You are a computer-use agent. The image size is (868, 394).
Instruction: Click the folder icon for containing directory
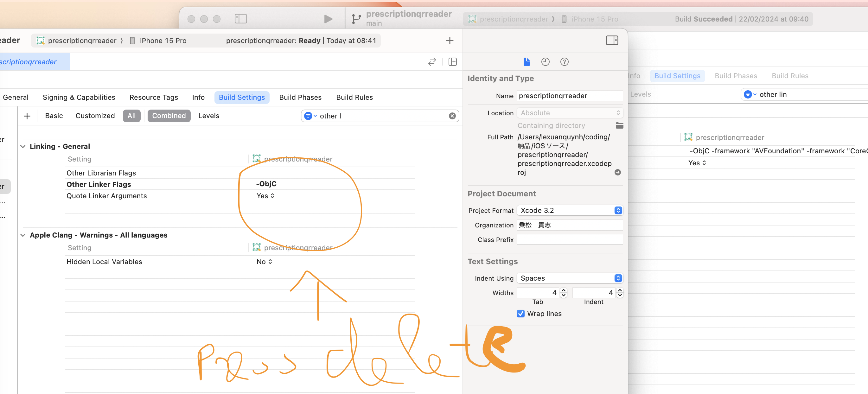[x=619, y=126]
